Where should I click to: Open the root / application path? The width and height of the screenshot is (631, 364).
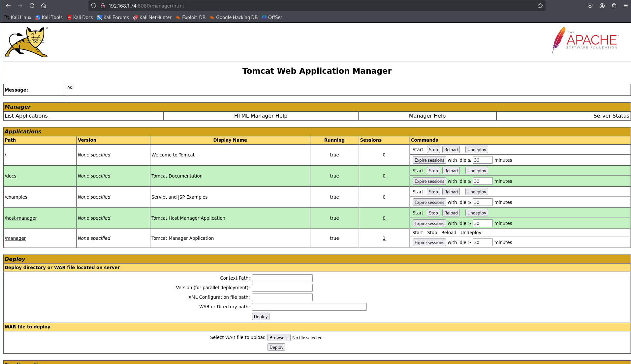[5, 155]
